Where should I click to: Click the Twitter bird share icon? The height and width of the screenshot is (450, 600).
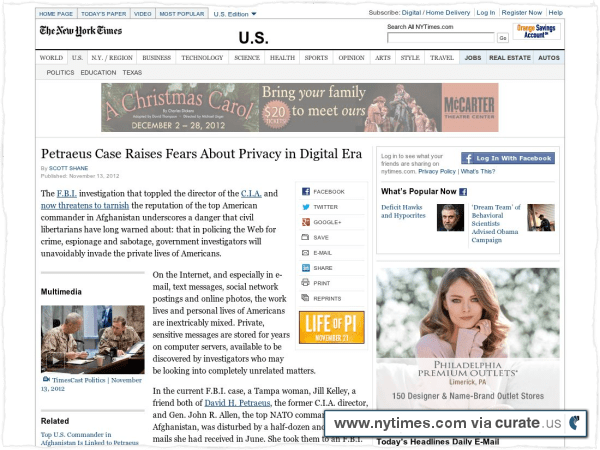point(305,207)
